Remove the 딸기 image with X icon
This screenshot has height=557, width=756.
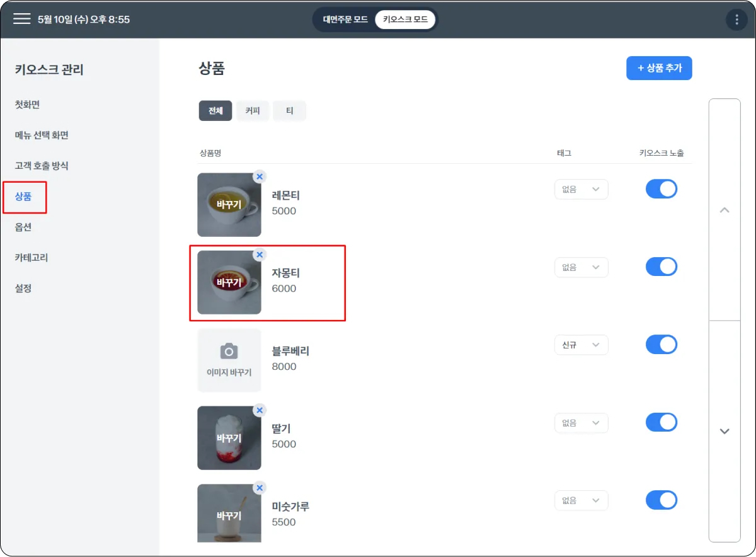click(260, 410)
